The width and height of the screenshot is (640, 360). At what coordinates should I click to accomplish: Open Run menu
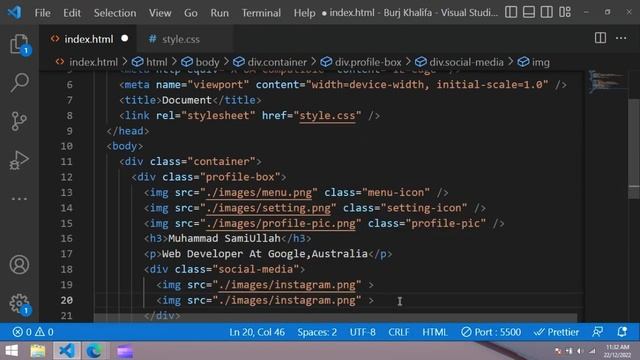point(220,13)
